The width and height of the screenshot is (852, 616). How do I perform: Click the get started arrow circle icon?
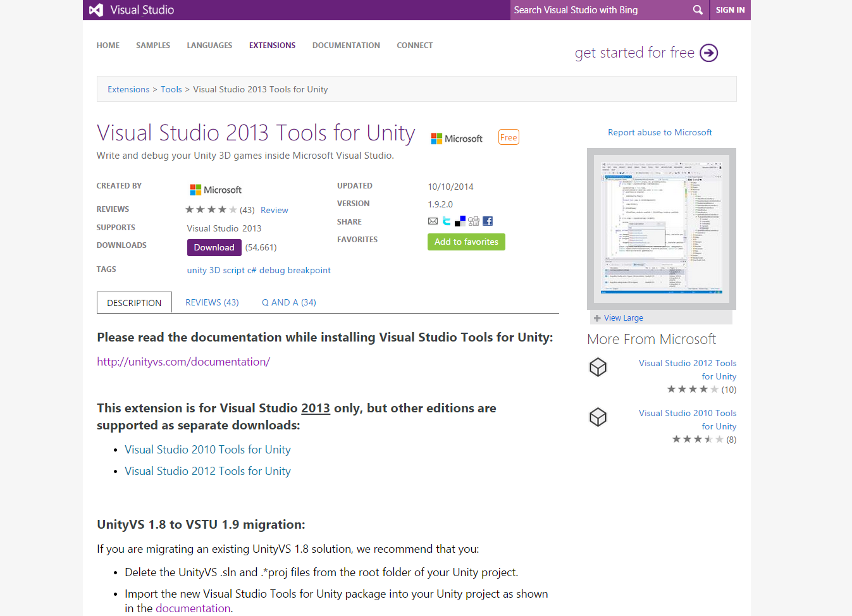coord(709,53)
